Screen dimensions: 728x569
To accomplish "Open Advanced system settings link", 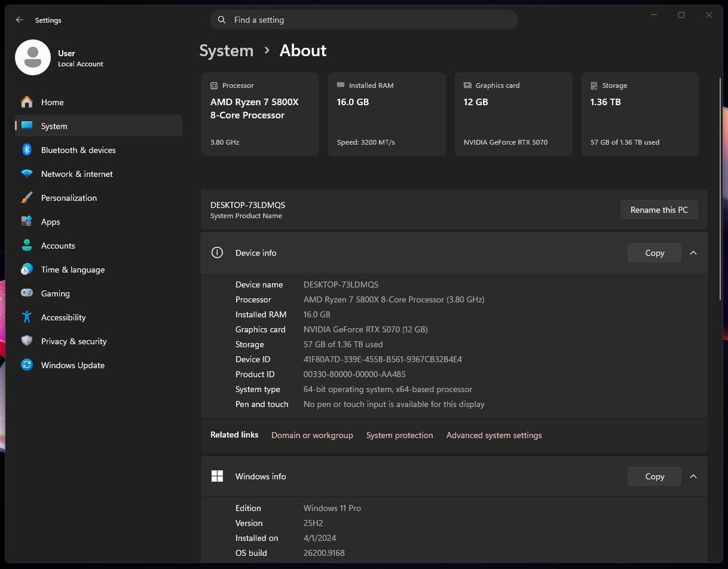I will 494,435.
